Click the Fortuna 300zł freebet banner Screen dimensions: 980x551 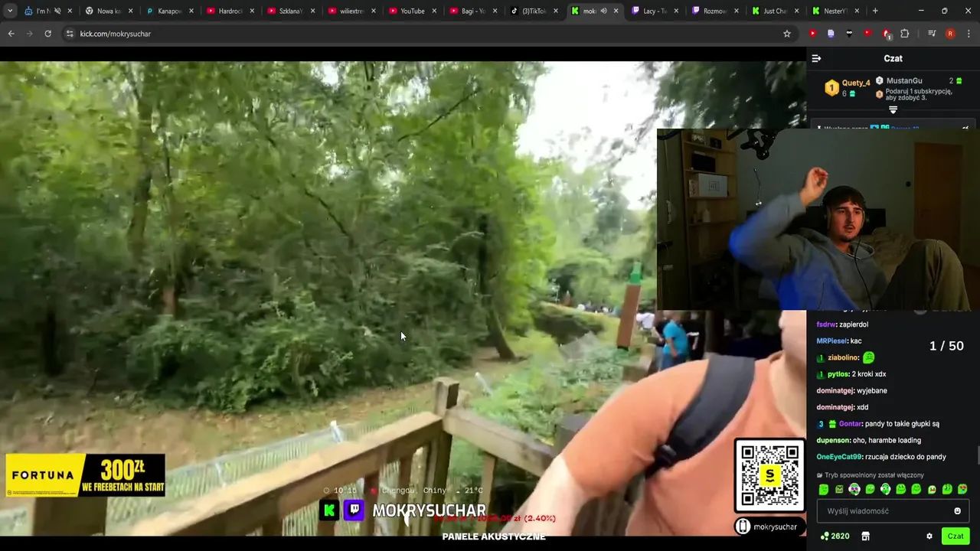click(x=85, y=475)
